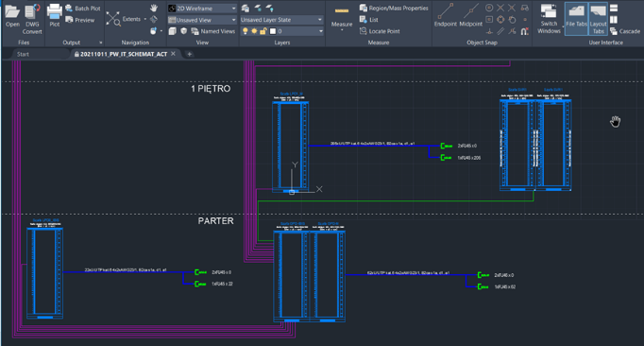The image size is (644, 346).
Task: Select the 20211011_PW_IT_SCHEMAT_ACT tab
Action: click(x=124, y=54)
